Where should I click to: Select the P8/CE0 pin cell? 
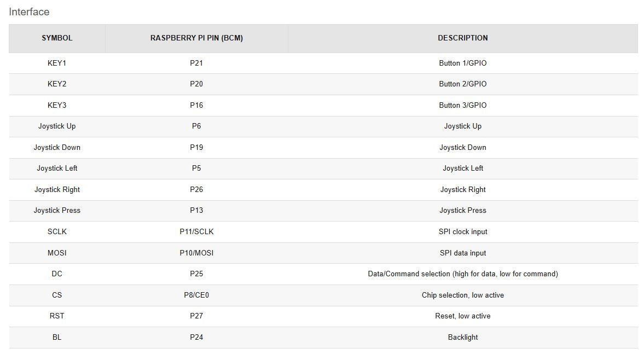[x=196, y=295]
